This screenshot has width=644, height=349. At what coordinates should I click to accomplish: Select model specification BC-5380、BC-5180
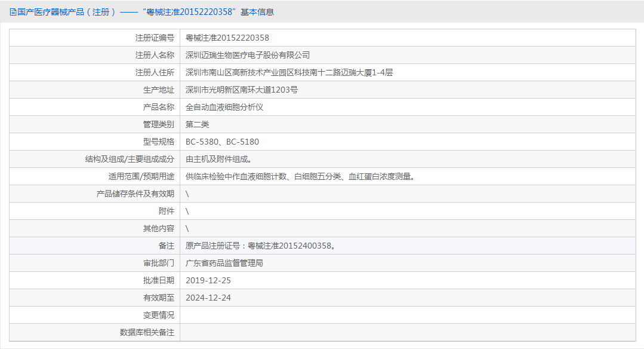click(x=222, y=142)
